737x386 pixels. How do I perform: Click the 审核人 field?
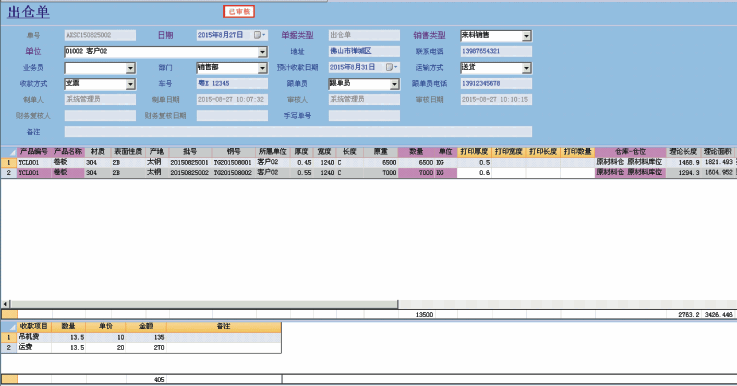tap(364, 99)
